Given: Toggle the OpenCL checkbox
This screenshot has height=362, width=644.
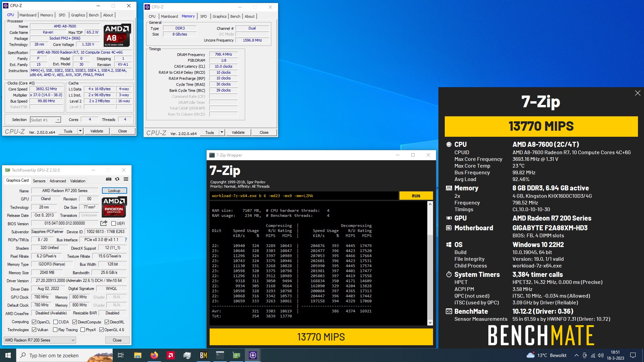Looking at the screenshot, I should tap(34, 322).
